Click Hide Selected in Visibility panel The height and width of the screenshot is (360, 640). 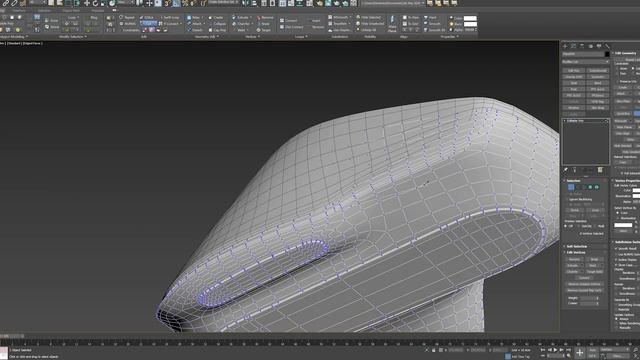point(368,18)
